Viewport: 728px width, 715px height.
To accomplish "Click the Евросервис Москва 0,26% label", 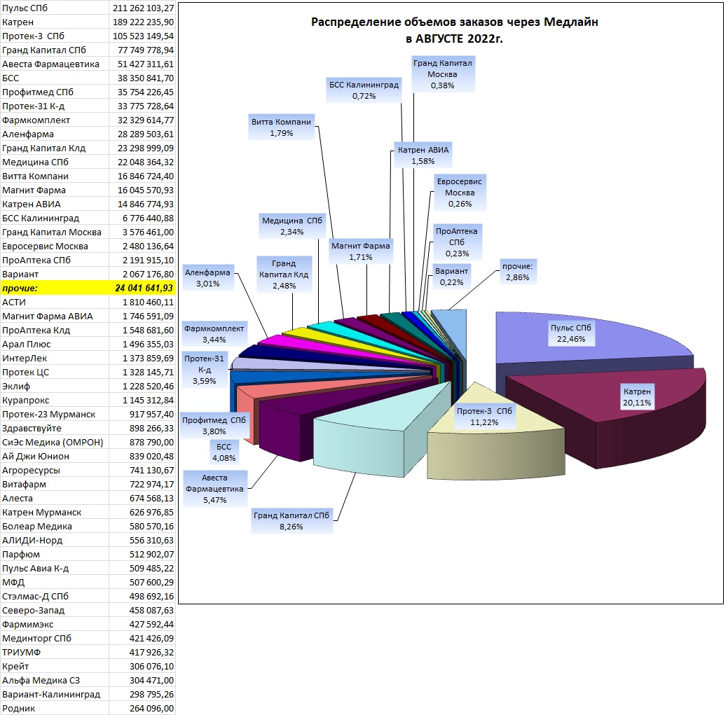I will point(460,193).
